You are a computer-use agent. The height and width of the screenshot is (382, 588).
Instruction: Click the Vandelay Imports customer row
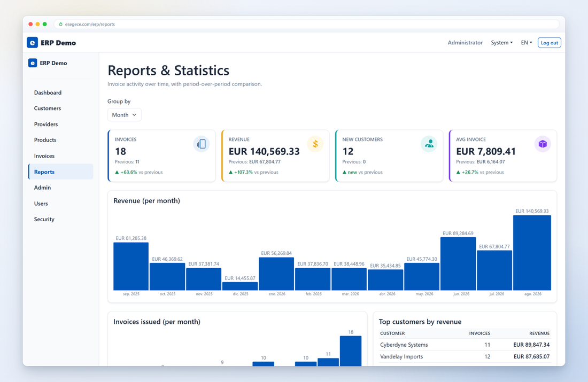point(465,357)
